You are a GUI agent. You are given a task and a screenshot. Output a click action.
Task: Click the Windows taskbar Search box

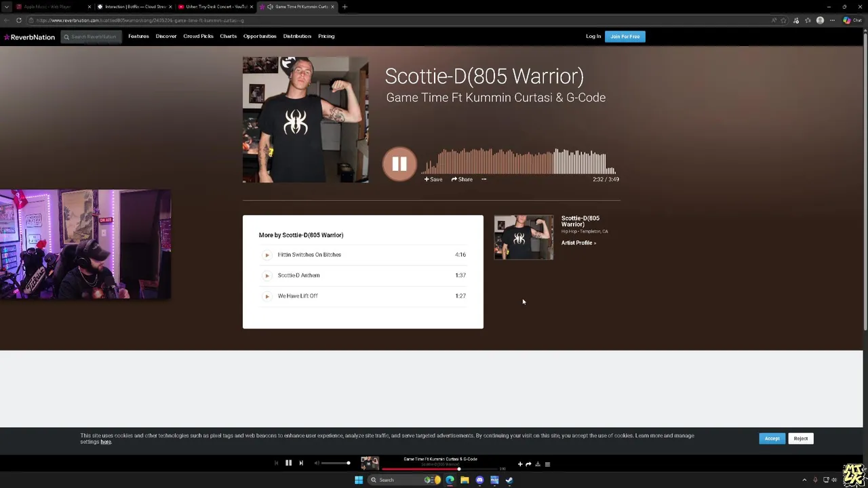(x=404, y=480)
